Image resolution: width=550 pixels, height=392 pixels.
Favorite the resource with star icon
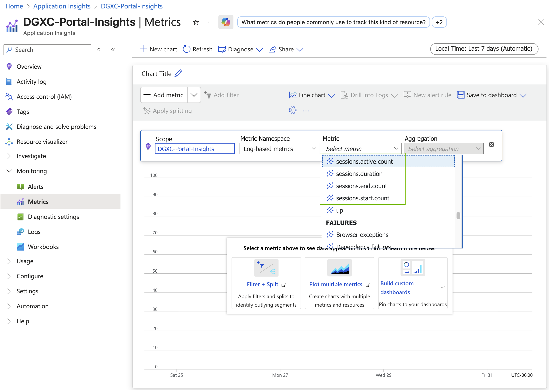click(x=195, y=23)
